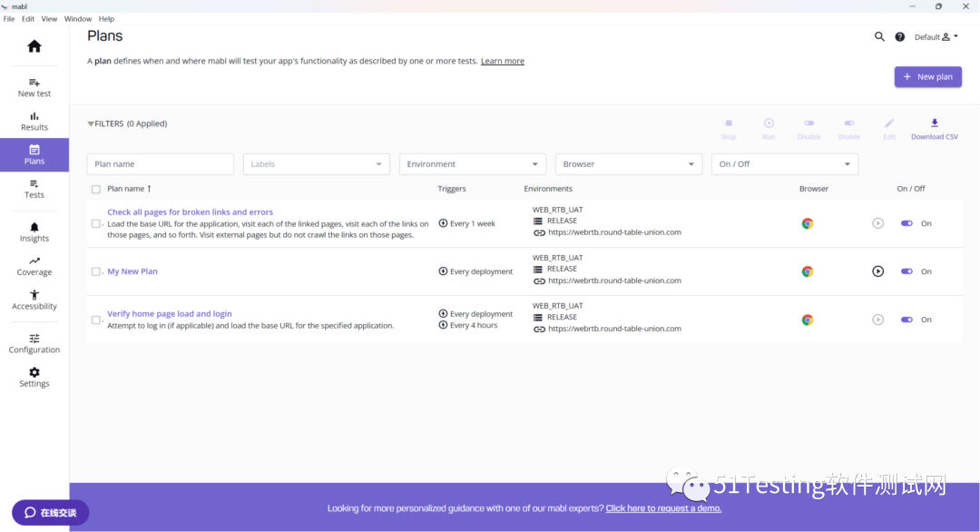
Task: Click the Triggers column header
Action: point(452,188)
